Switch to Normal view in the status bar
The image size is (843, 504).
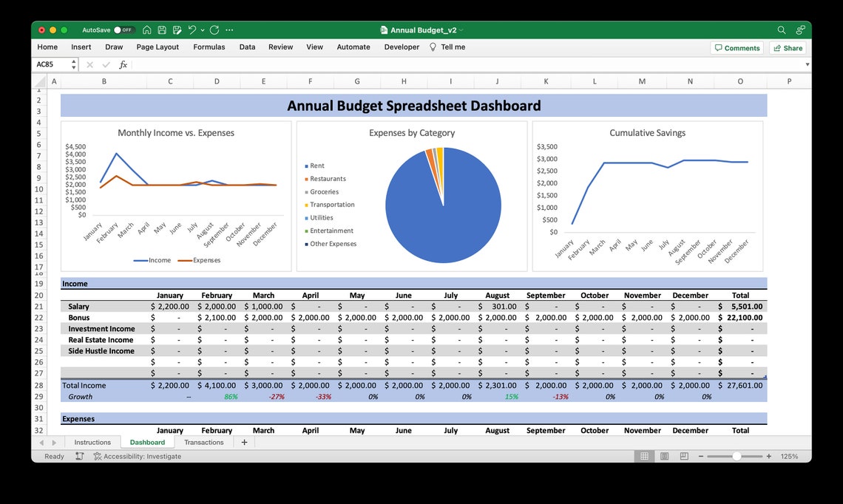click(645, 456)
